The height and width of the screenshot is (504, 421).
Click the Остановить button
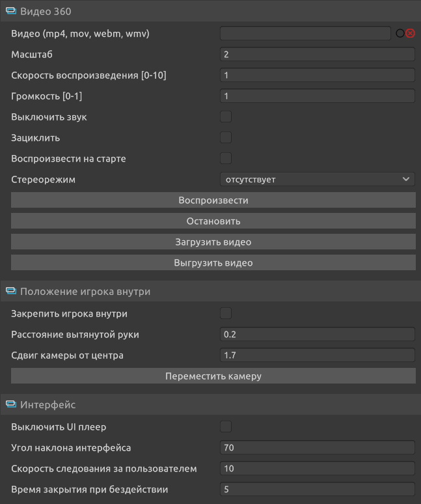pyautogui.click(x=213, y=221)
